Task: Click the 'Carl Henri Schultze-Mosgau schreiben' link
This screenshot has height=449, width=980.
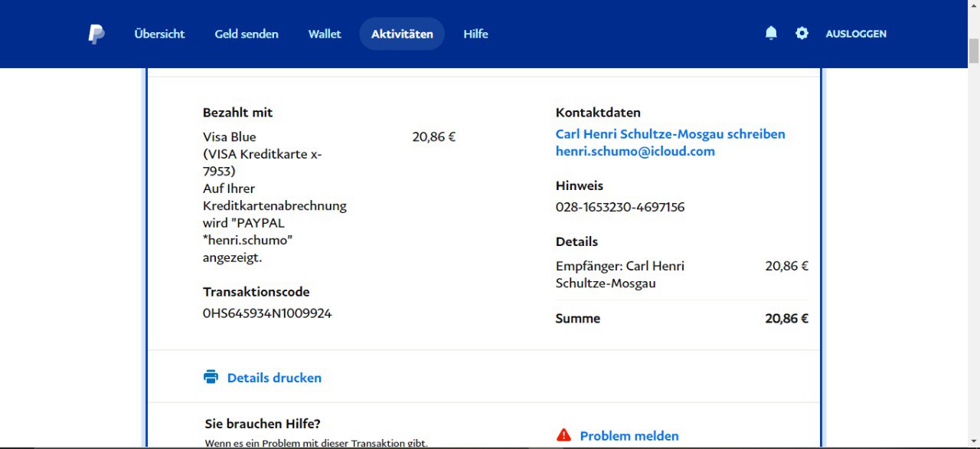Action: 670,134
